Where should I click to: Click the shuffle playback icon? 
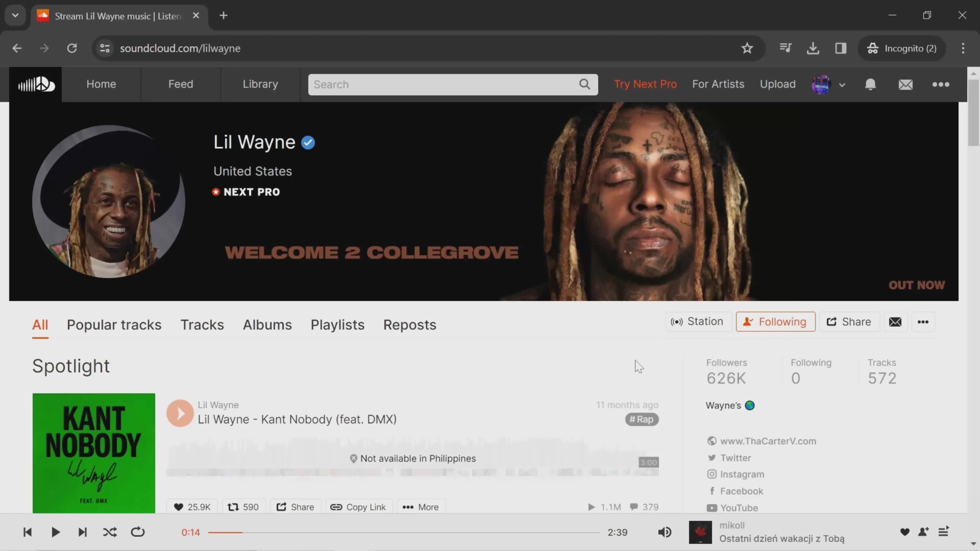(x=110, y=532)
